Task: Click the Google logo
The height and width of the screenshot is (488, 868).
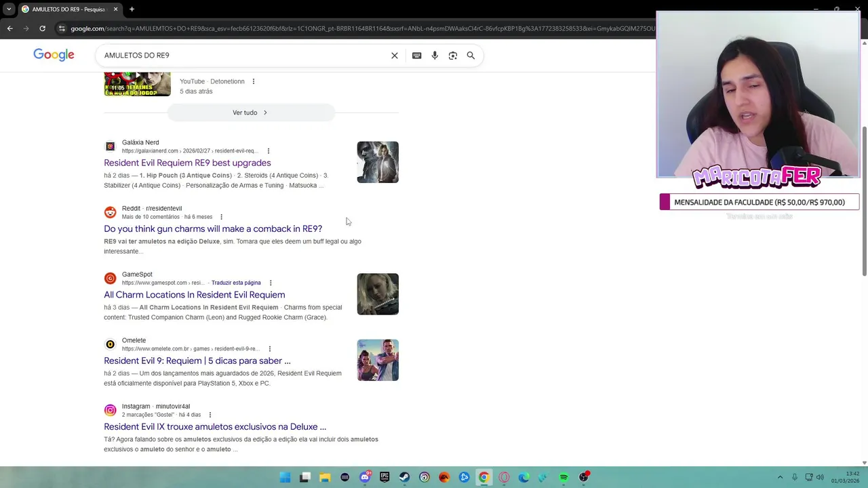Action: tap(54, 55)
